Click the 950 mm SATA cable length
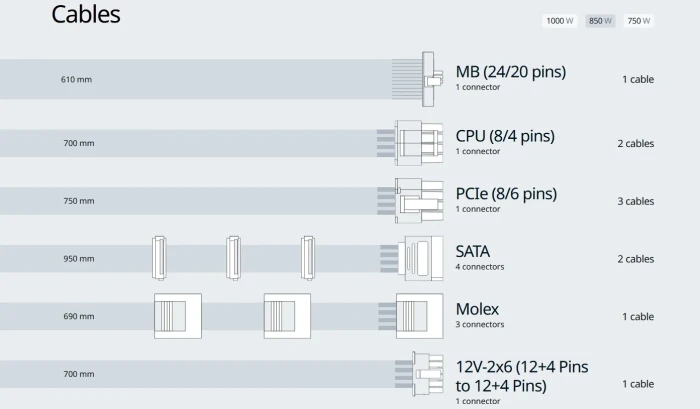The width and height of the screenshot is (700, 409). pos(79,258)
